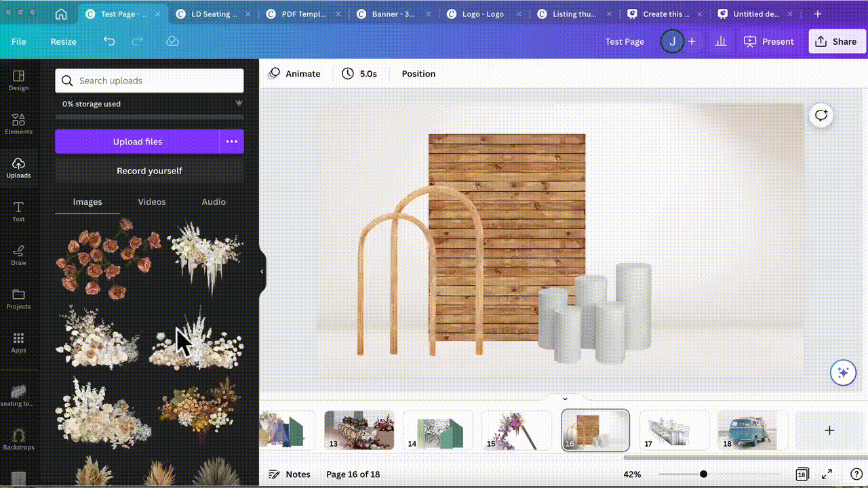Open Animate options
Viewport: 868px width, 488px height.
point(294,74)
